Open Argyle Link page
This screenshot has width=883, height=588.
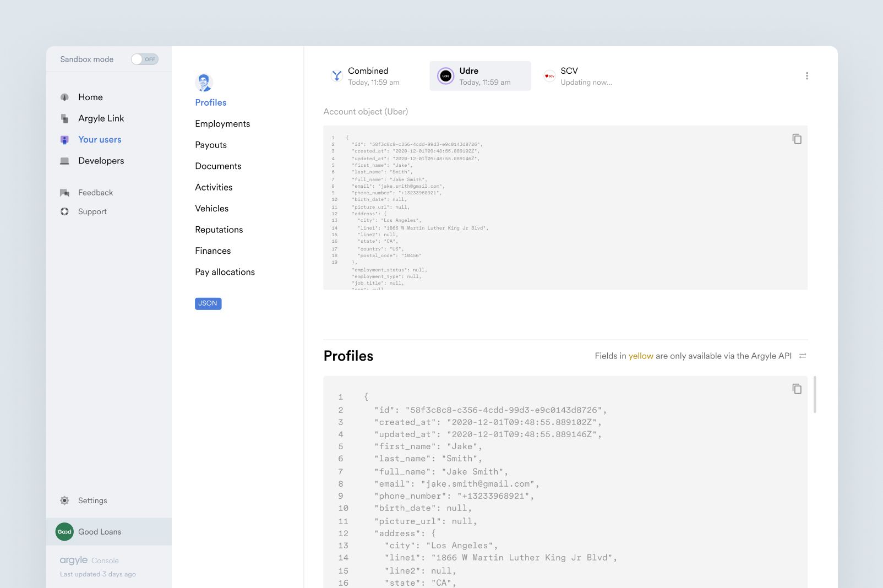[101, 118]
